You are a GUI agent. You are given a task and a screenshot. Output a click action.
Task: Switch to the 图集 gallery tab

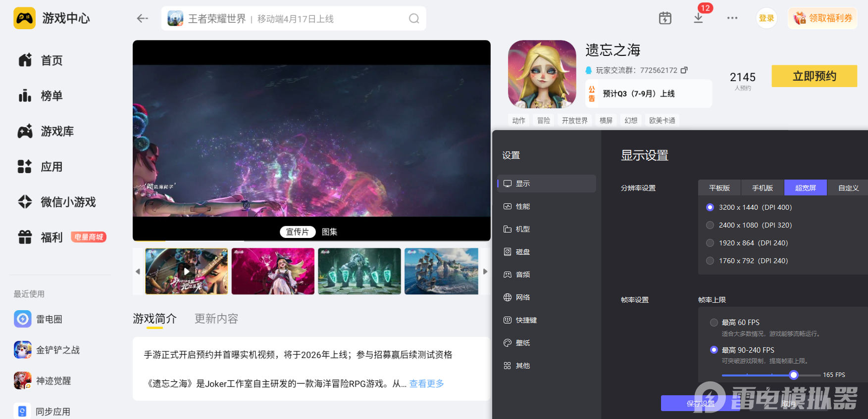pyautogui.click(x=330, y=232)
